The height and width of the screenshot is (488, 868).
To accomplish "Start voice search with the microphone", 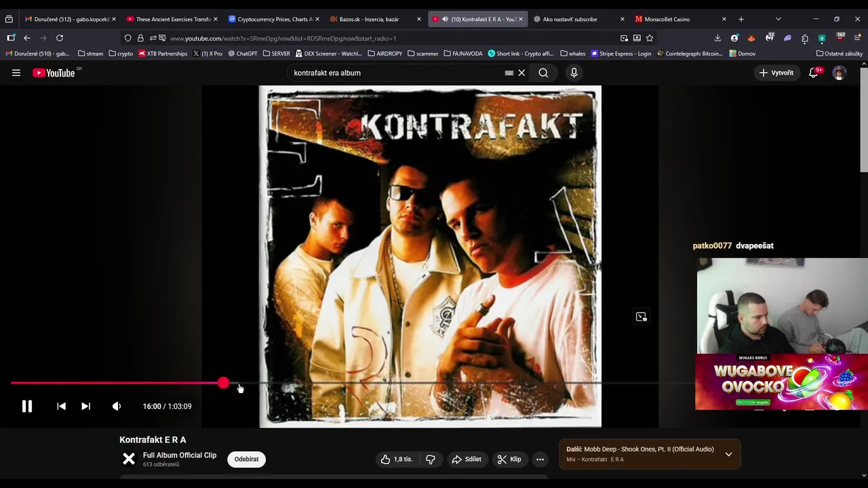I will coord(574,73).
